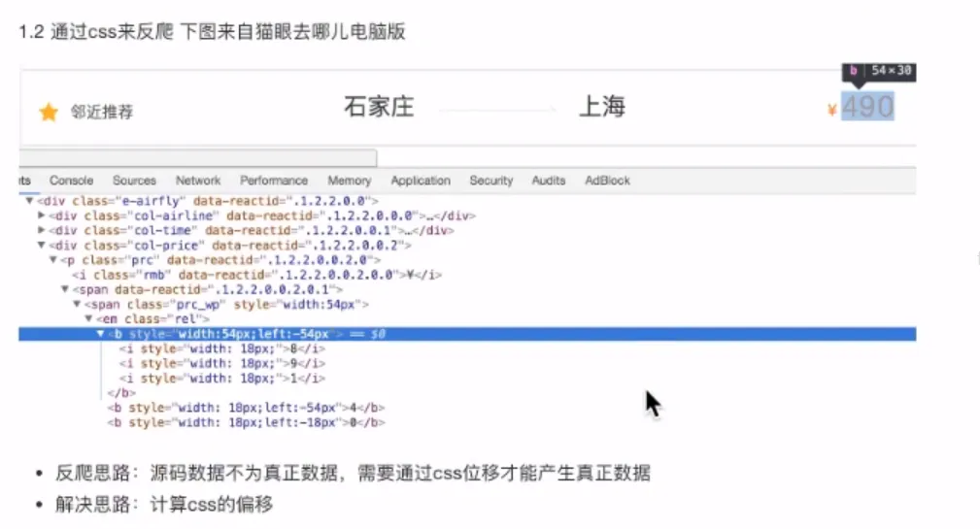Collapse the highlighted b element node
The height and width of the screenshot is (529, 980).
pos(100,334)
